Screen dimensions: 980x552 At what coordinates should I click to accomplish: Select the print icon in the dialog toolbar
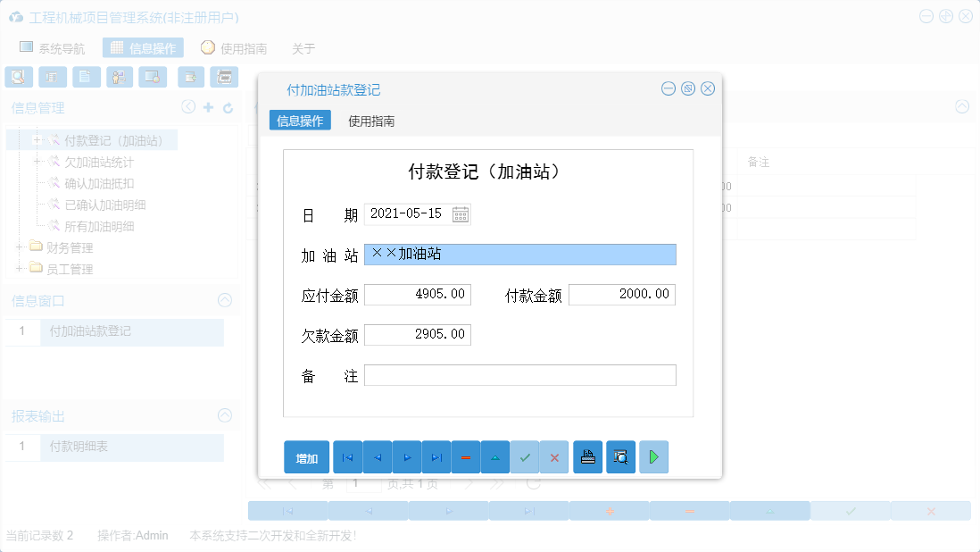click(587, 456)
